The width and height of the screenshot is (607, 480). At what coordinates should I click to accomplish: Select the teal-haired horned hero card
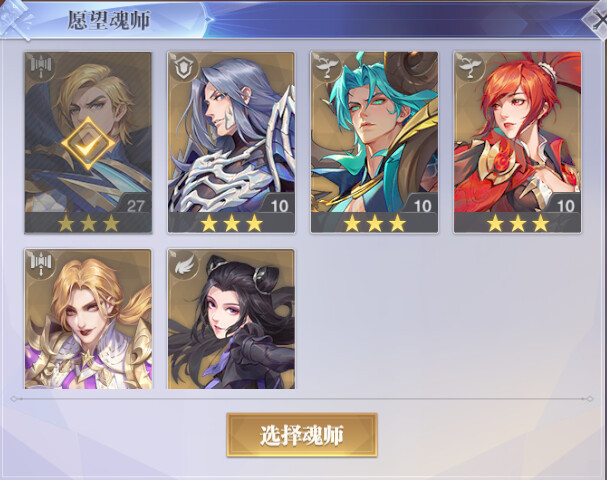(x=374, y=142)
